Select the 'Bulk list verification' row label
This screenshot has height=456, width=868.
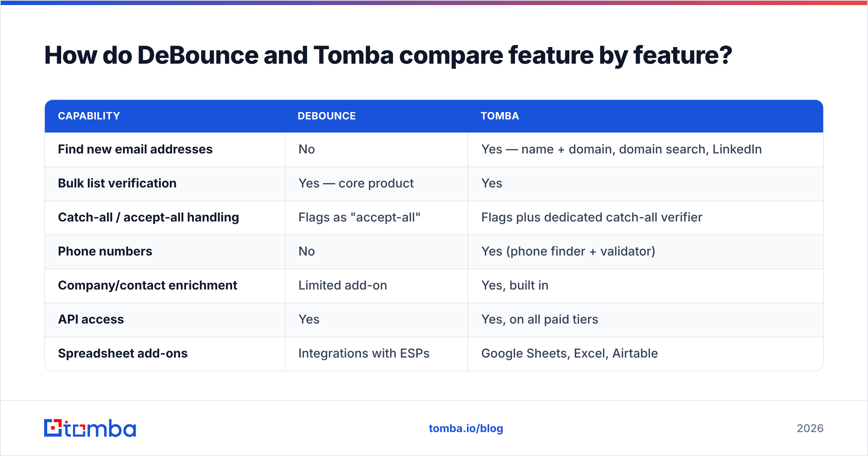point(117,183)
